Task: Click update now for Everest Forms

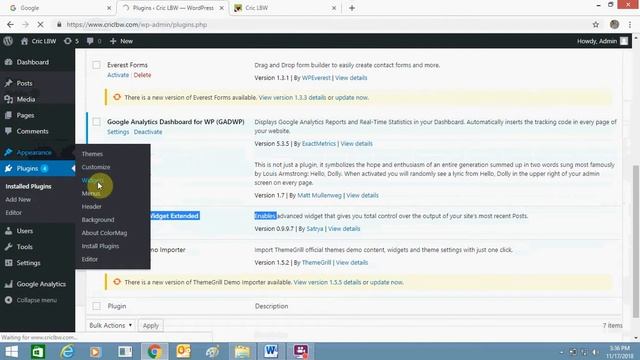Action: tap(351, 98)
